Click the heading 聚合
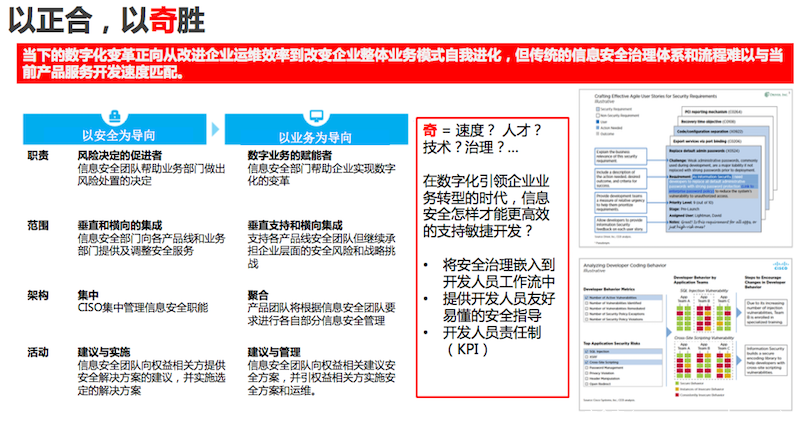 (x=258, y=295)
